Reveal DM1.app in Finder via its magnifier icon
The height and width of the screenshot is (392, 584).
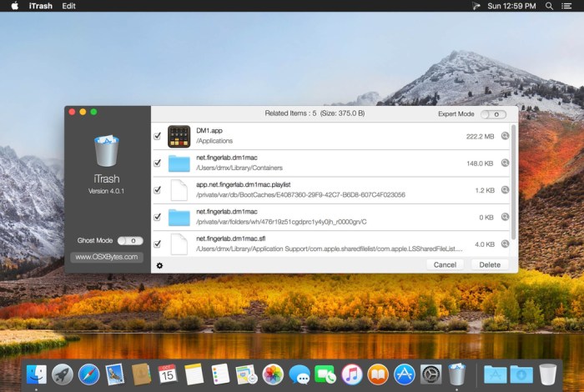[505, 136]
